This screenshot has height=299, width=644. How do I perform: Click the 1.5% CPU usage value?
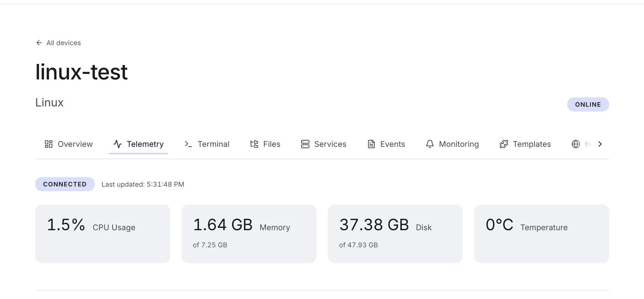[x=66, y=225]
